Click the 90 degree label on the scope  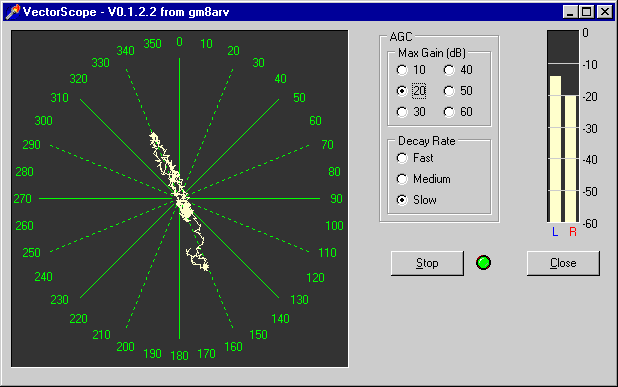336,199
